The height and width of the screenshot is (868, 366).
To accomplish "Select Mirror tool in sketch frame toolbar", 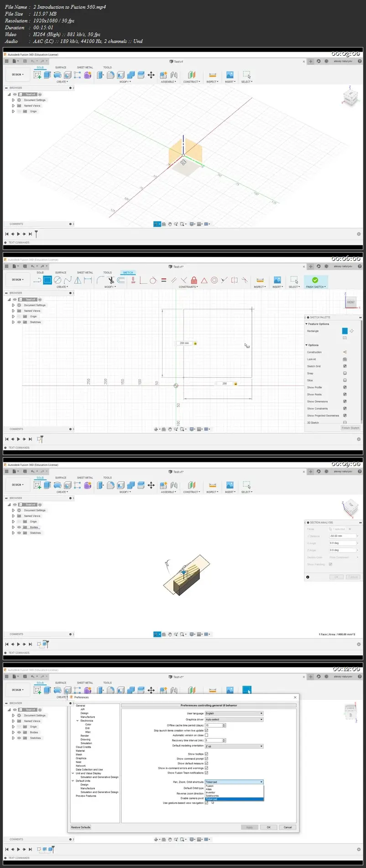I will [x=78, y=280].
